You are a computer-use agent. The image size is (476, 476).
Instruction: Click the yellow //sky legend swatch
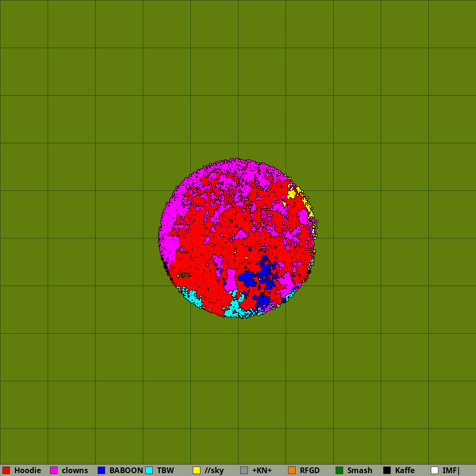(x=197, y=470)
